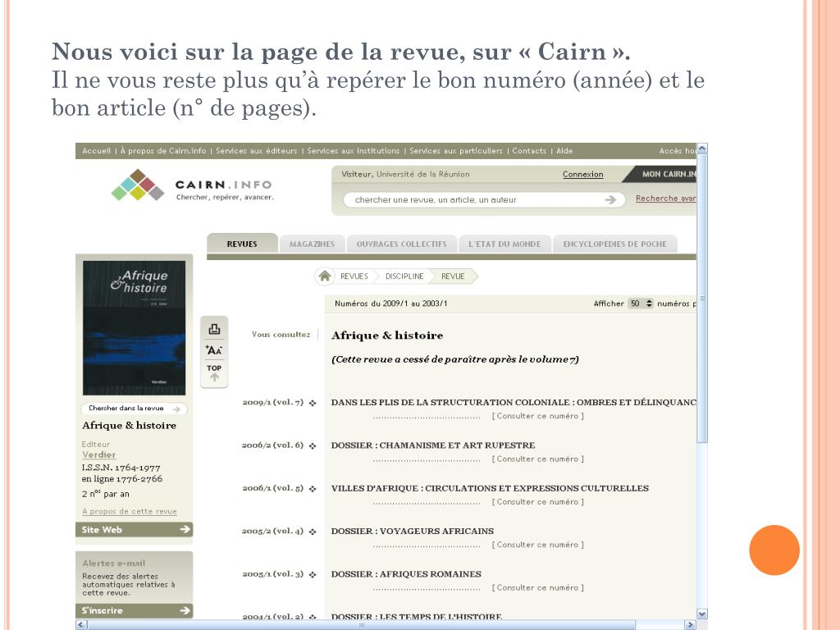This screenshot has height=630, width=840.
Task: Click the arrow beside Chercher dans la revue
Action: pos(176,409)
